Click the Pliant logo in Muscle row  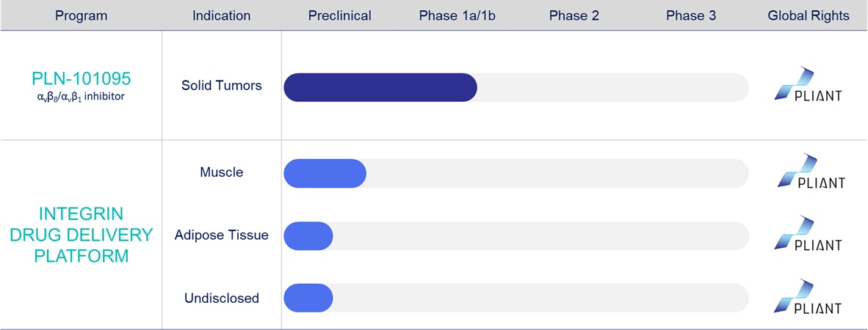810,172
